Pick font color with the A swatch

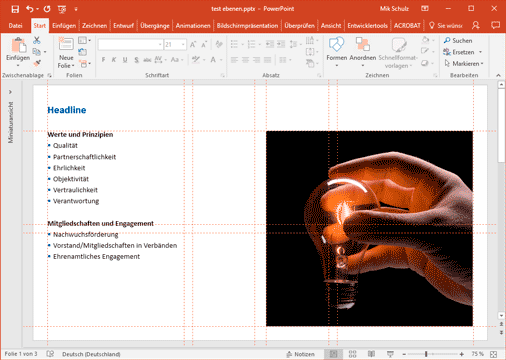point(213,60)
